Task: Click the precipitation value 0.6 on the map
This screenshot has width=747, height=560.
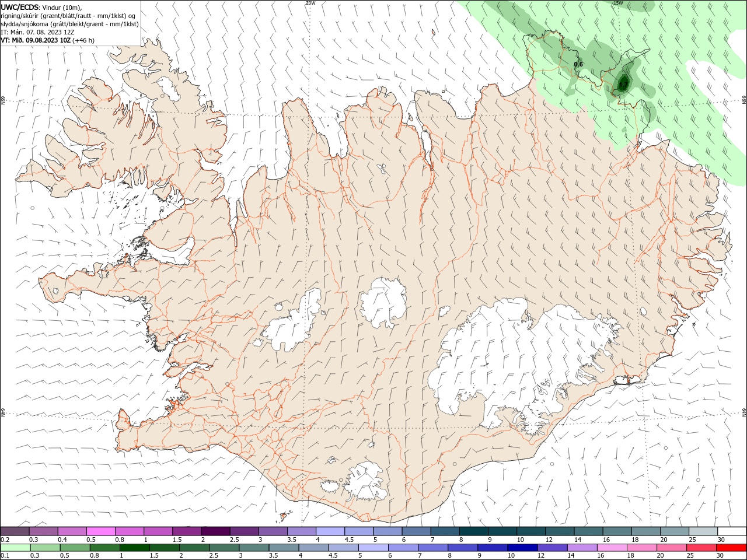Action: point(578,64)
